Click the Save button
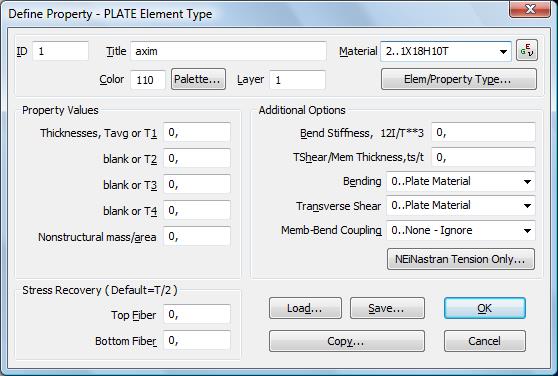 click(x=387, y=308)
